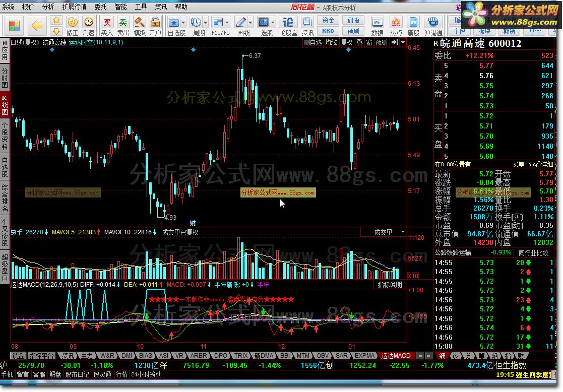Open the 数据 PE data icon

tap(377, 22)
